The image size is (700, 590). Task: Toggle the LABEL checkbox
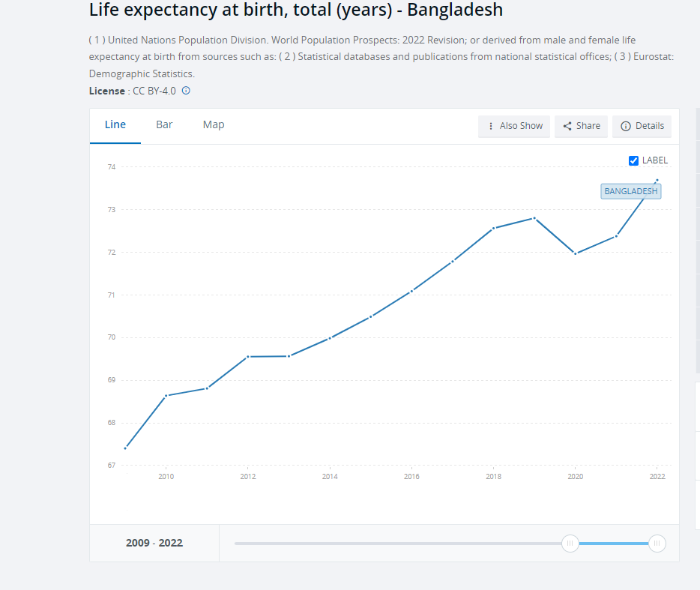pos(633,160)
